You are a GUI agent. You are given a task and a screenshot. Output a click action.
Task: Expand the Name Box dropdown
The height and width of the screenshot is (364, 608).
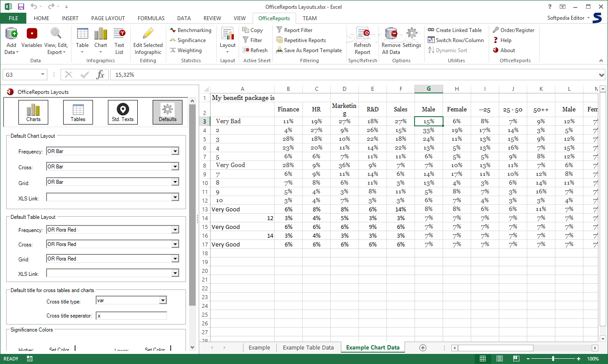pos(43,75)
